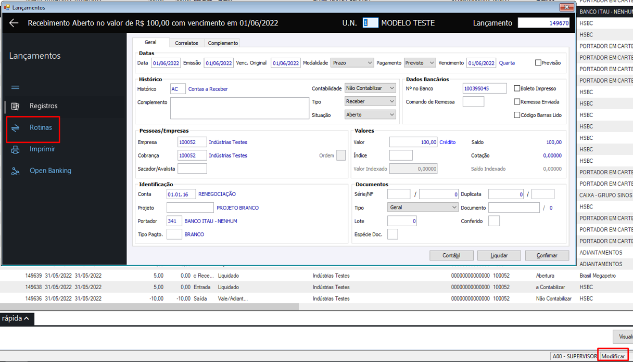
Task: Check the Boleto Impresso checkbox
Action: (517, 89)
